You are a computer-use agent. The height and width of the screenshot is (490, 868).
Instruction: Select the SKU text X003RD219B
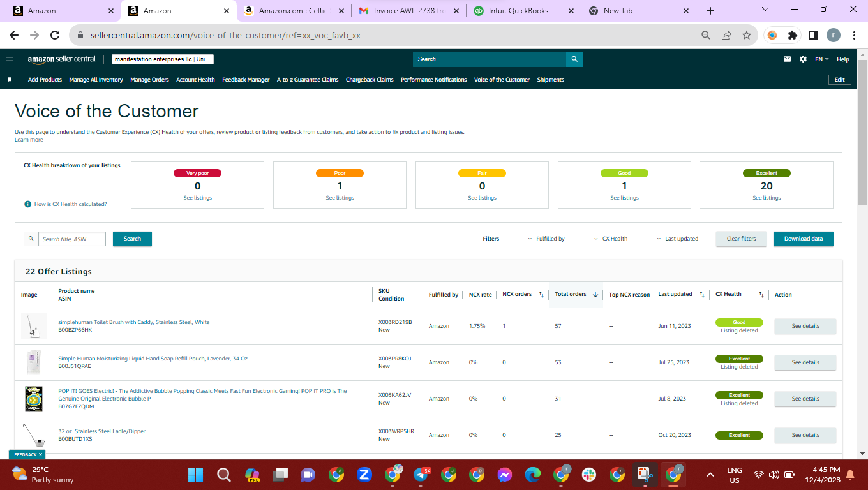coord(395,322)
